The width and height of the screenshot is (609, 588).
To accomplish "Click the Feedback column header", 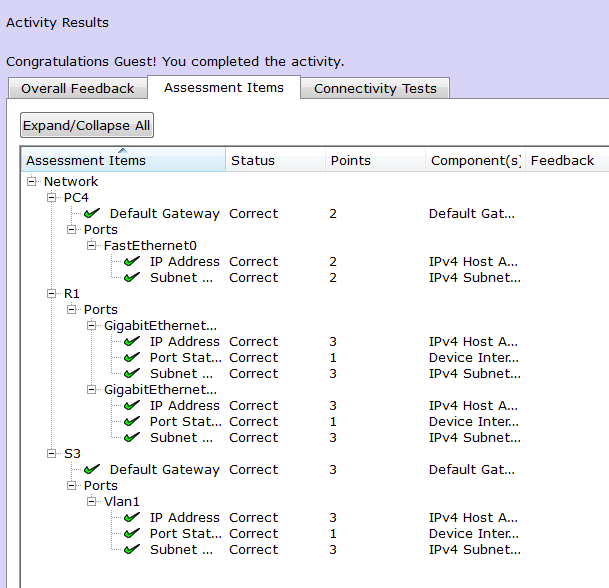I will click(563, 160).
